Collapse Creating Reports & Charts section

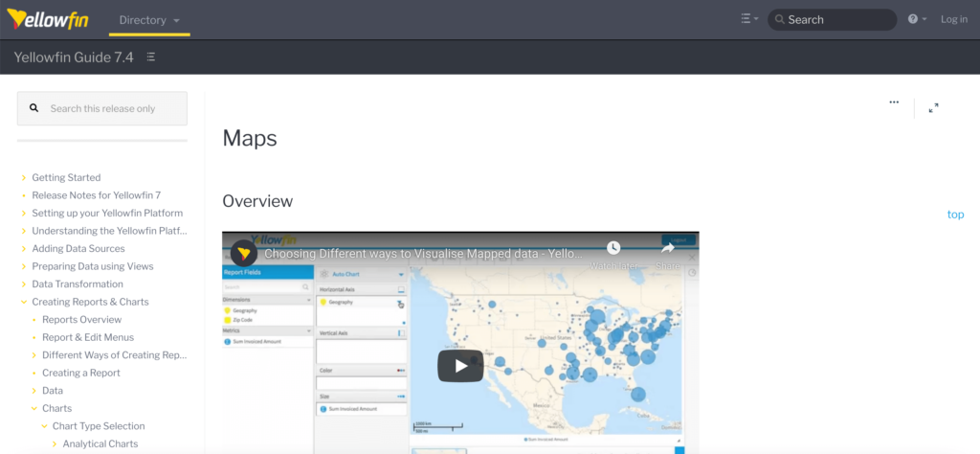click(x=24, y=302)
